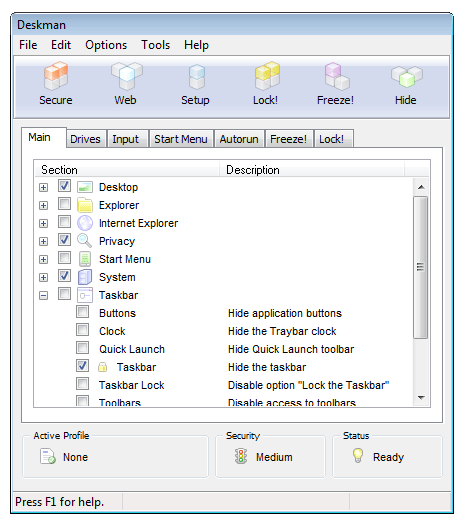Uncheck the Hide the taskbar checkbox
Image resolution: width=463 pixels, height=525 pixels.
[82, 366]
